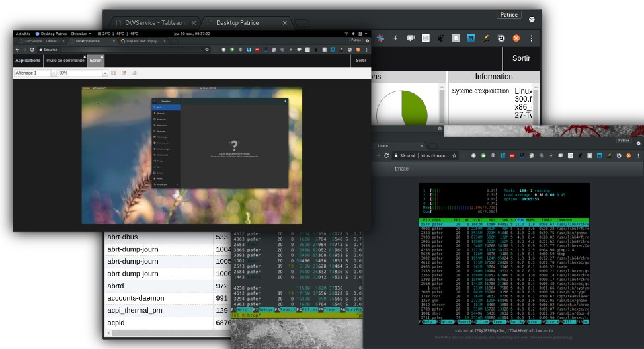This screenshot has height=349, width=644.
Task: Go back in the front Desktop Patrice window
Action: [x=17, y=50]
